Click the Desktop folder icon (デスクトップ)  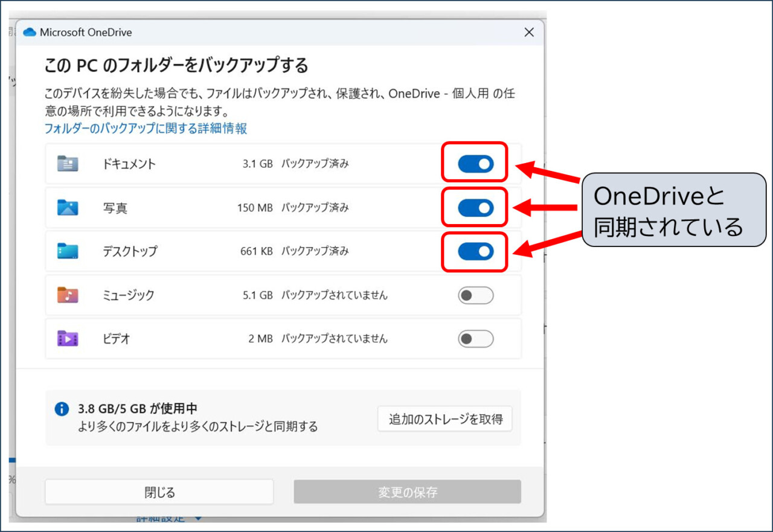(x=68, y=251)
